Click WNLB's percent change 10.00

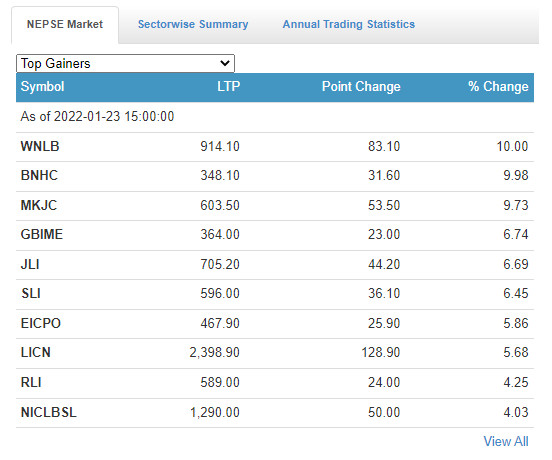pyautogui.click(x=512, y=146)
